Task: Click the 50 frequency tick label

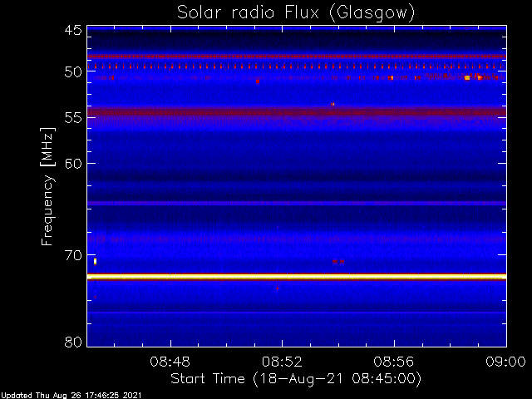Action: 73,72
